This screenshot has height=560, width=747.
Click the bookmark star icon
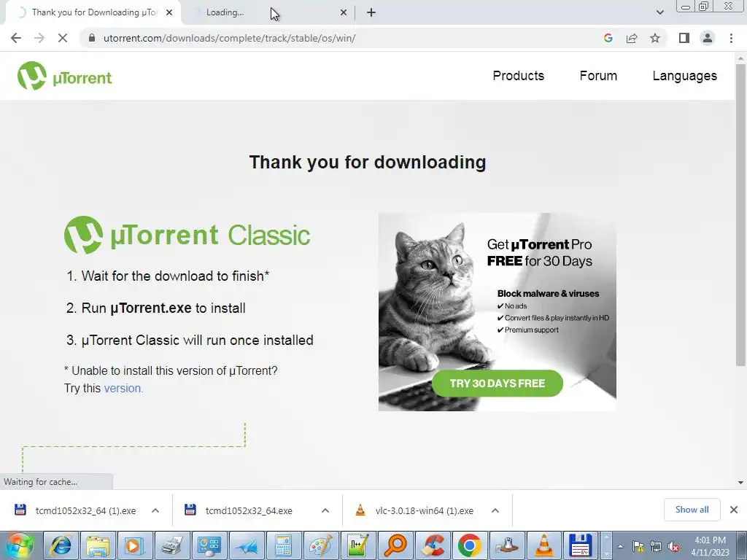(x=655, y=38)
